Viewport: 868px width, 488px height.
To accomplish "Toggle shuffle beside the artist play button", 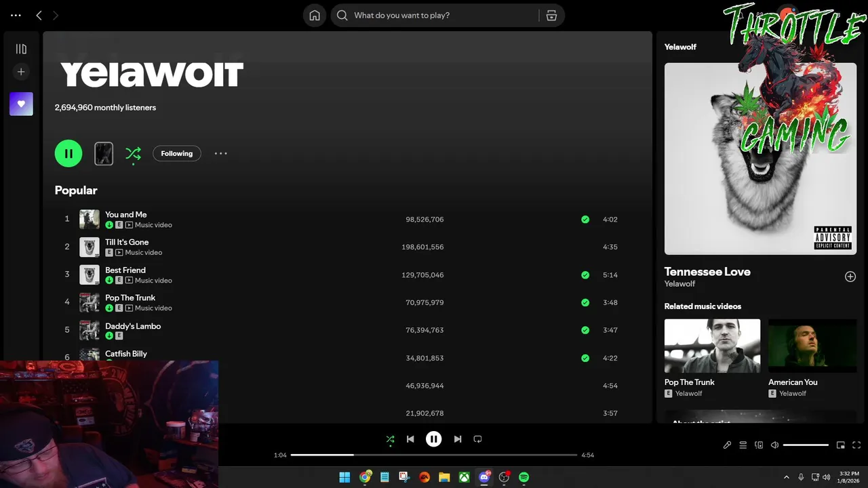I will click(133, 153).
